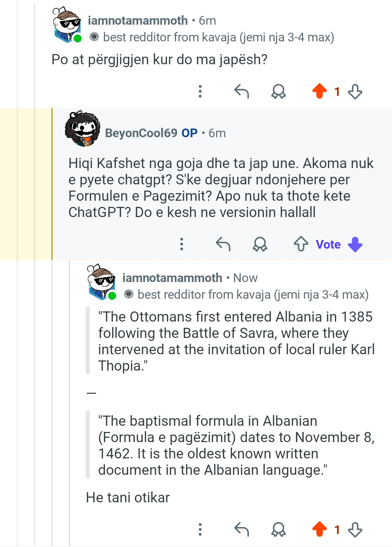
Task: Give award to the first iamnotamammoth comment
Action: click(278, 91)
